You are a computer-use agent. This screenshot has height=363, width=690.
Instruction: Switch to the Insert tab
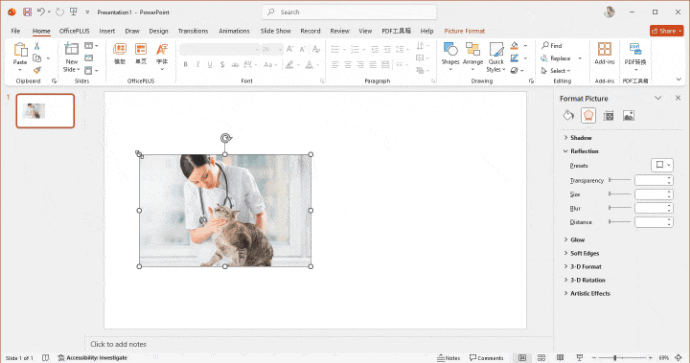107,31
